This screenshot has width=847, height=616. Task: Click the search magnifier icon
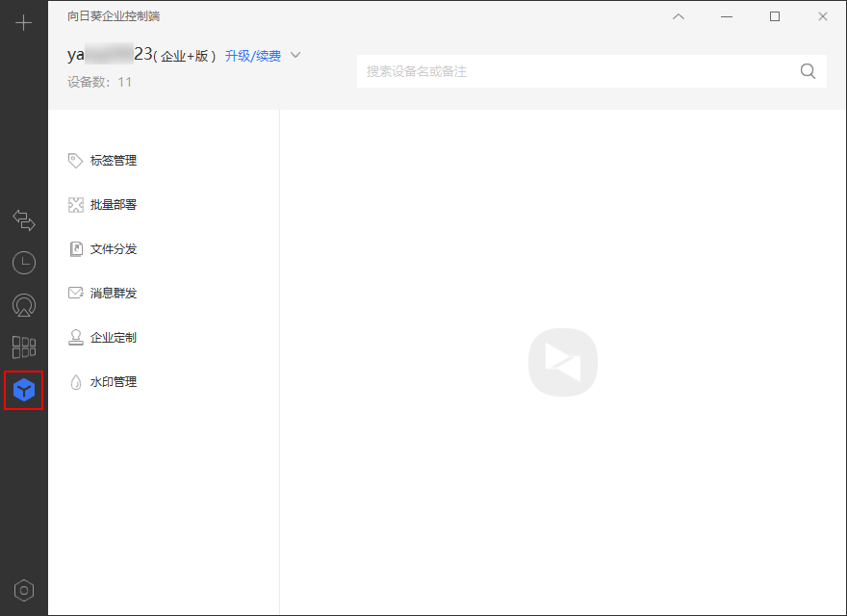point(808,71)
